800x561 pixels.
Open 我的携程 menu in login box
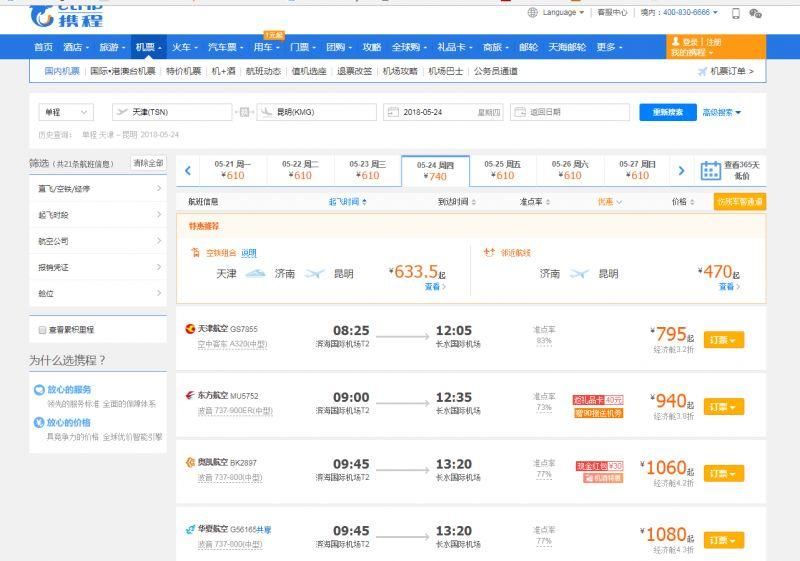[691, 53]
